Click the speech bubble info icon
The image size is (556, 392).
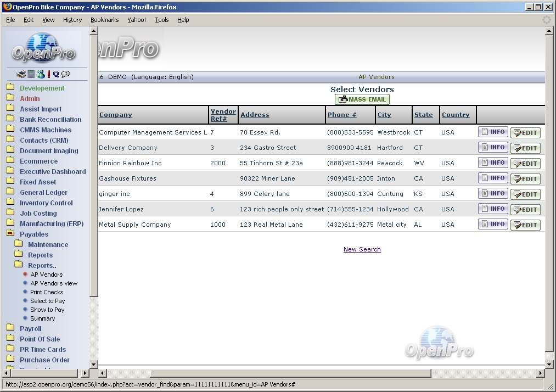pos(66,74)
